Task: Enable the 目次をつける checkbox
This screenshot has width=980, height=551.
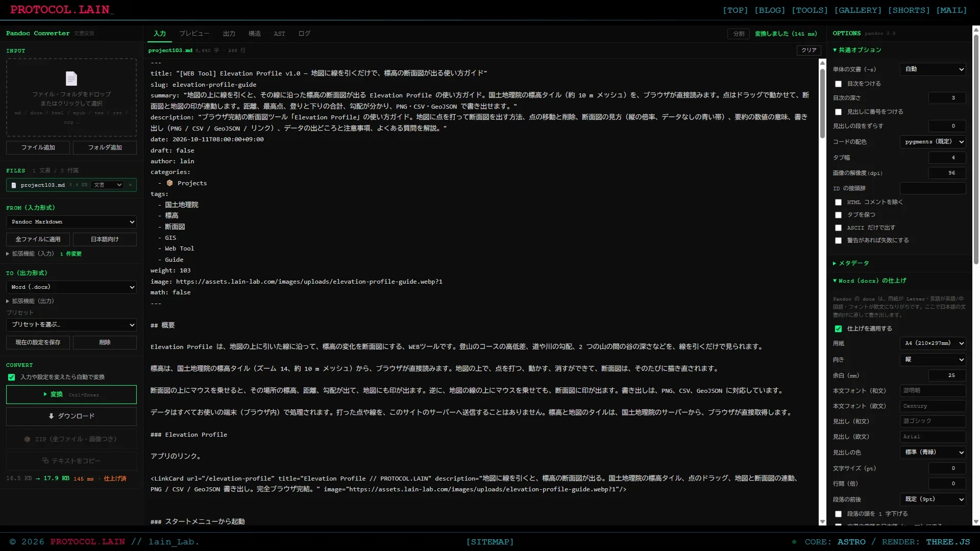Action: point(838,84)
